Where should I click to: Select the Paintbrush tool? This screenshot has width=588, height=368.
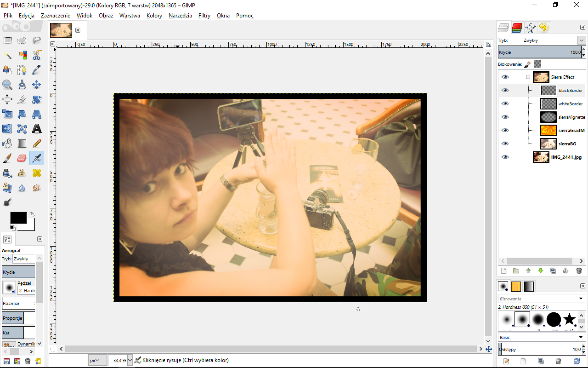point(7,158)
